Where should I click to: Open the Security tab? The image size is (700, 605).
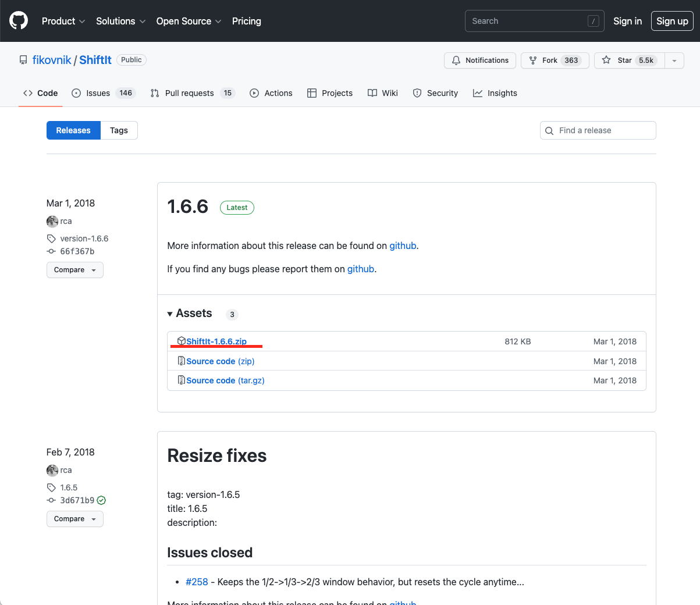[435, 93]
